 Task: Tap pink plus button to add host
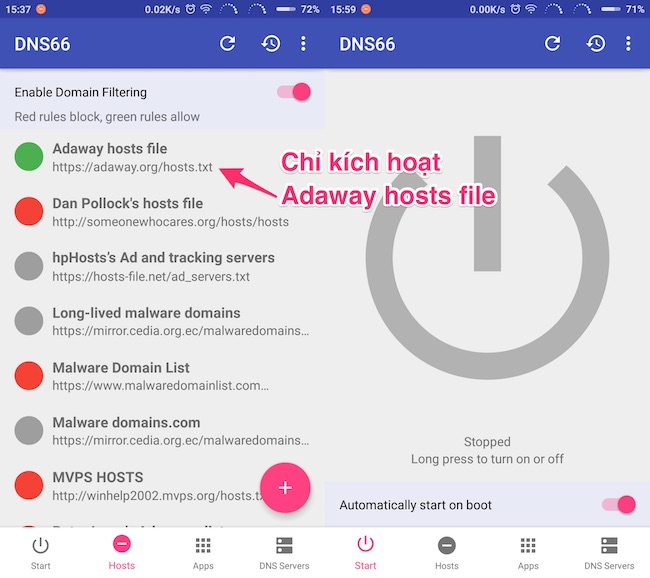285,488
